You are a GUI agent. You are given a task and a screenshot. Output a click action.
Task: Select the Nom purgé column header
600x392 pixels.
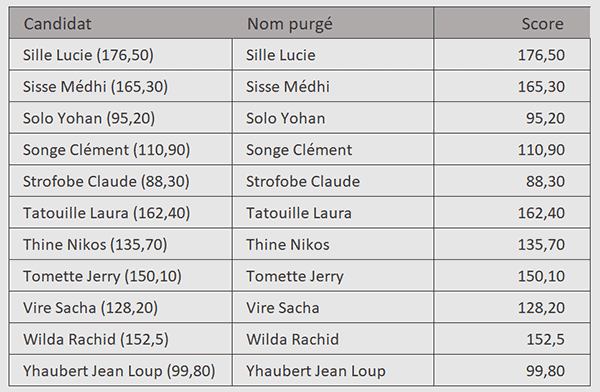333,23
